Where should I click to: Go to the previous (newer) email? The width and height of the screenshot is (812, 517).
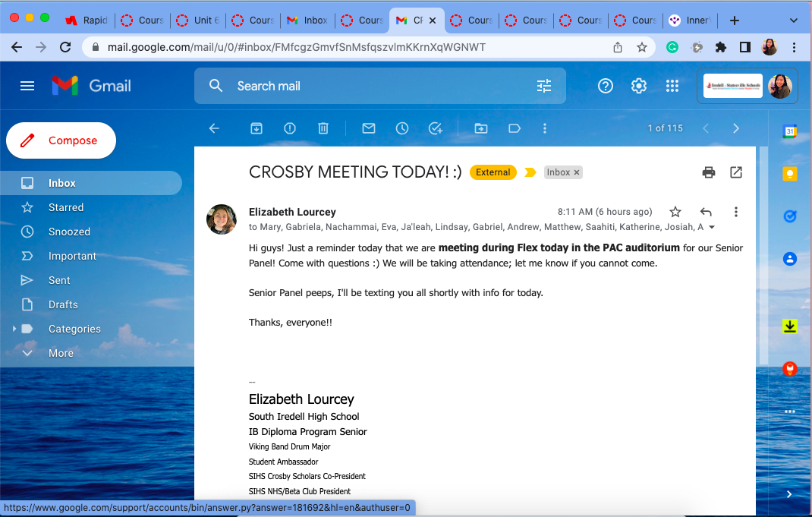pos(705,128)
